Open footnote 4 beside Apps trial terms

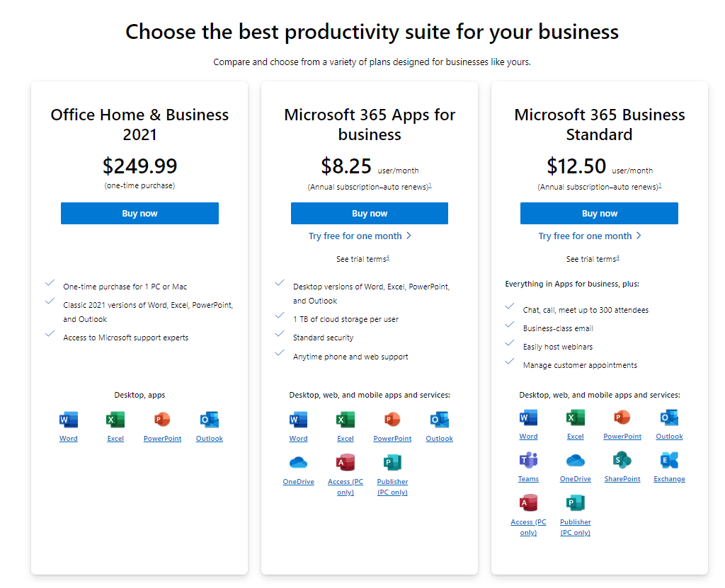click(x=388, y=258)
